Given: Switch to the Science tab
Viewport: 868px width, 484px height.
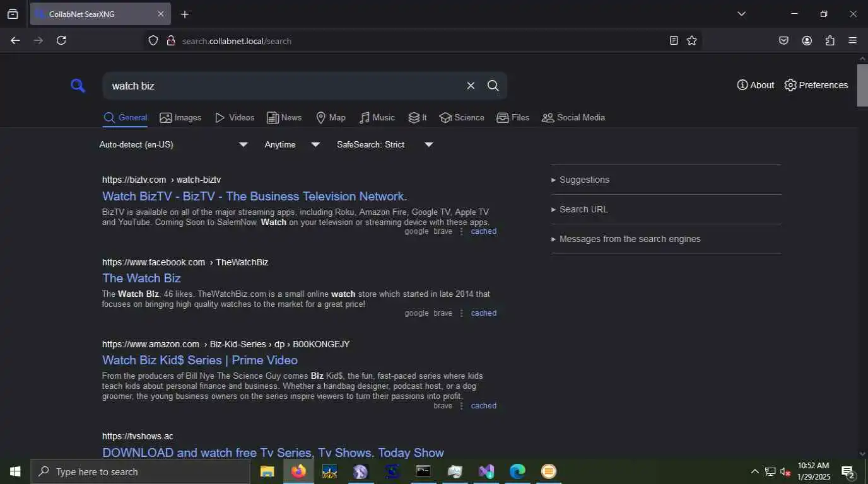Looking at the screenshot, I should click(462, 118).
